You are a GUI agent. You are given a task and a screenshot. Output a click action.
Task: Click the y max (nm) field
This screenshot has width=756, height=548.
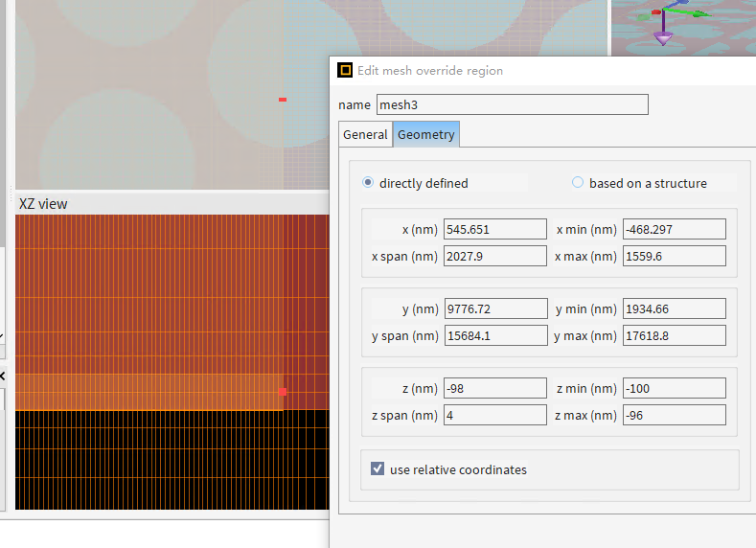(675, 335)
